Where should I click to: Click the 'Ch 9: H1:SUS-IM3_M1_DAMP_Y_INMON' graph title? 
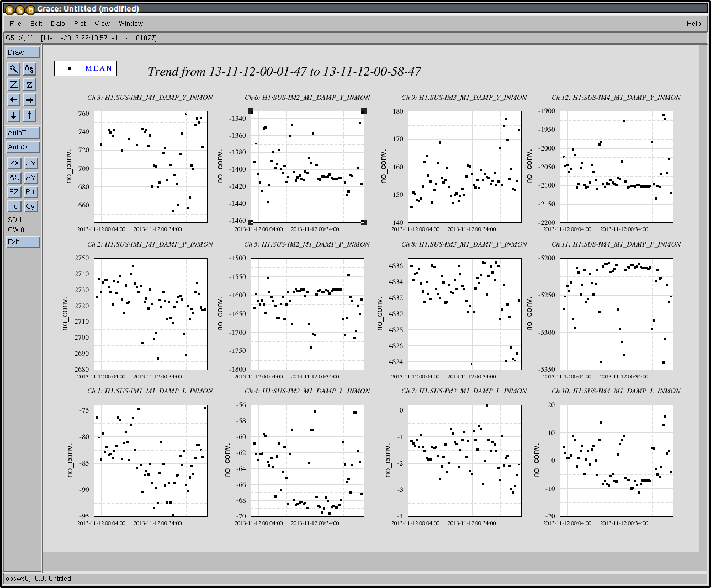point(464,98)
